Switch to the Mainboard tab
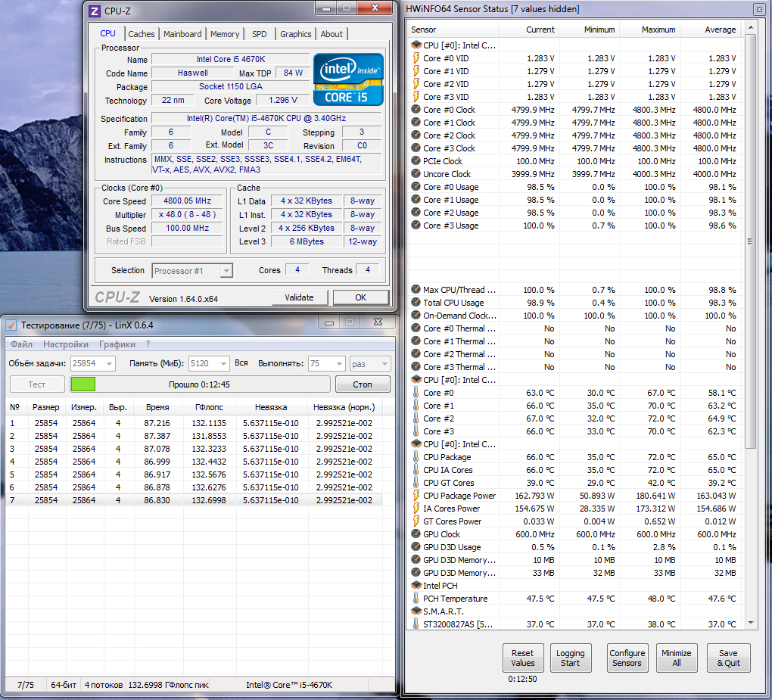This screenshot has height=700, width=772. click(x=182, y=34)
